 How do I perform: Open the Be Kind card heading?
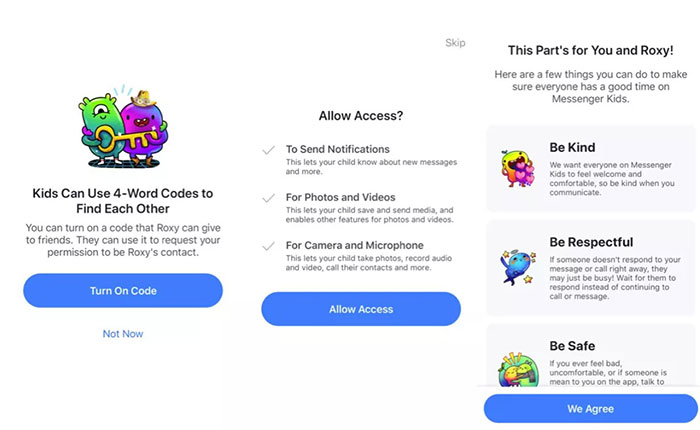pyautogui.click(x=572, y=147)
